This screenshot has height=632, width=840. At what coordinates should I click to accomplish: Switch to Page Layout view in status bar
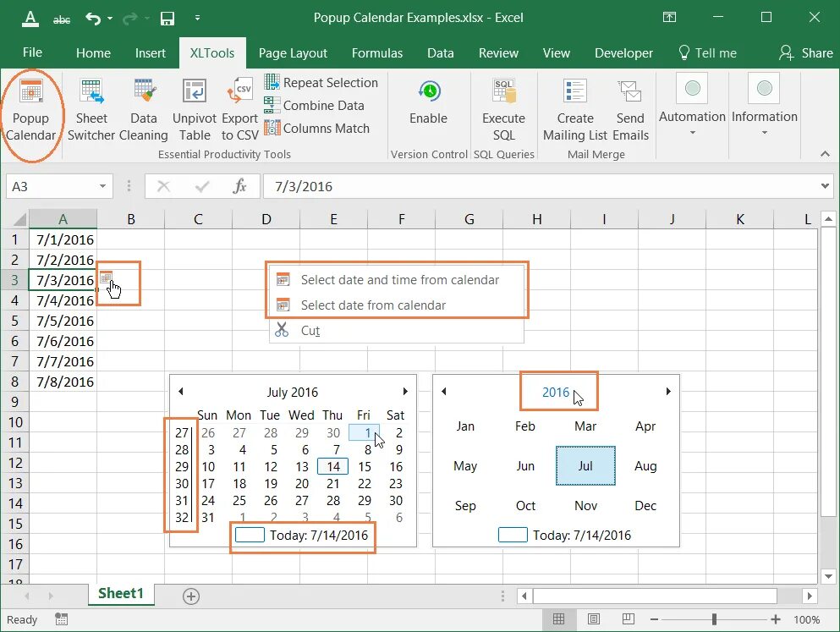click(x=594, y=619)
